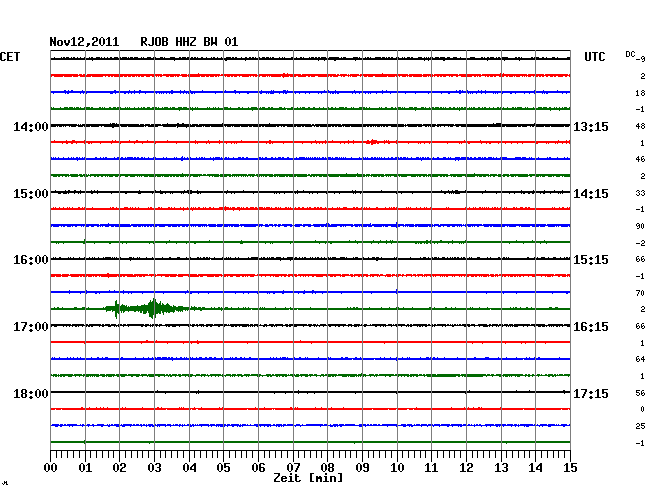The height and width of the screenshot is (494, 650).
Task: Click minute label 05 on time axis
Action: pyautogui.click(x=223, y=468)
